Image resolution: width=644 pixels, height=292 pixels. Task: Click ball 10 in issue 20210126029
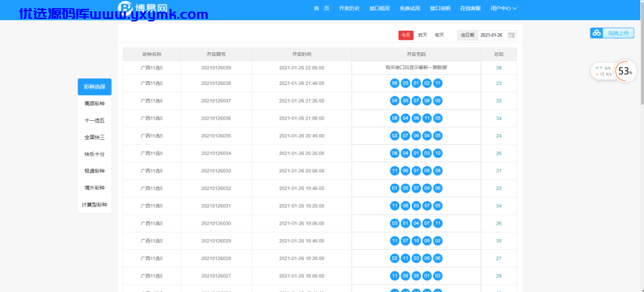[416, 240]
